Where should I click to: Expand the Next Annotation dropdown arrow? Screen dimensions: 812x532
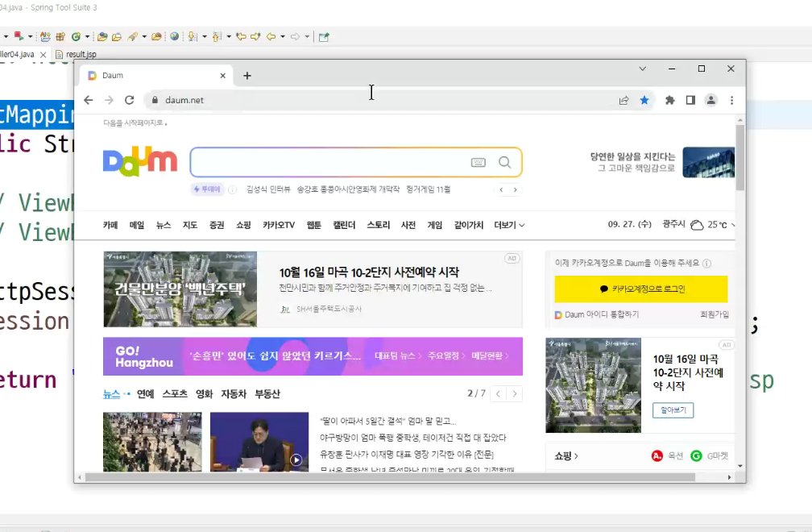[x=204, y=37]
